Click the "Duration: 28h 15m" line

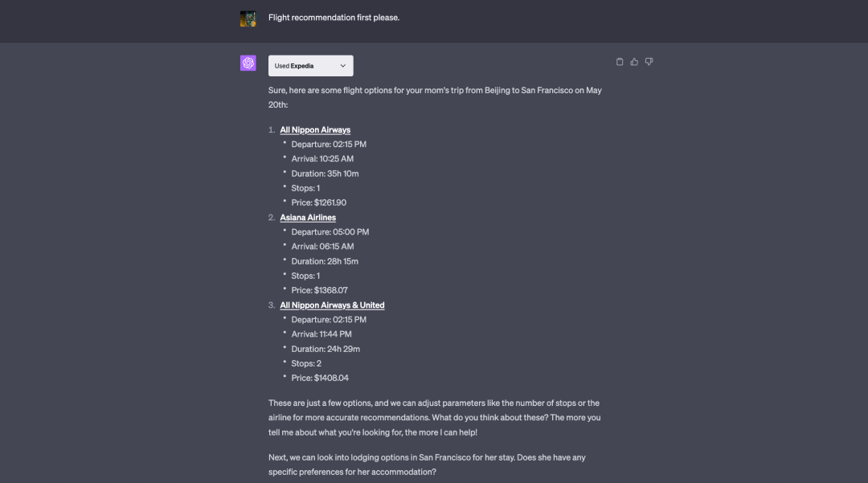[x=325, y=261]
